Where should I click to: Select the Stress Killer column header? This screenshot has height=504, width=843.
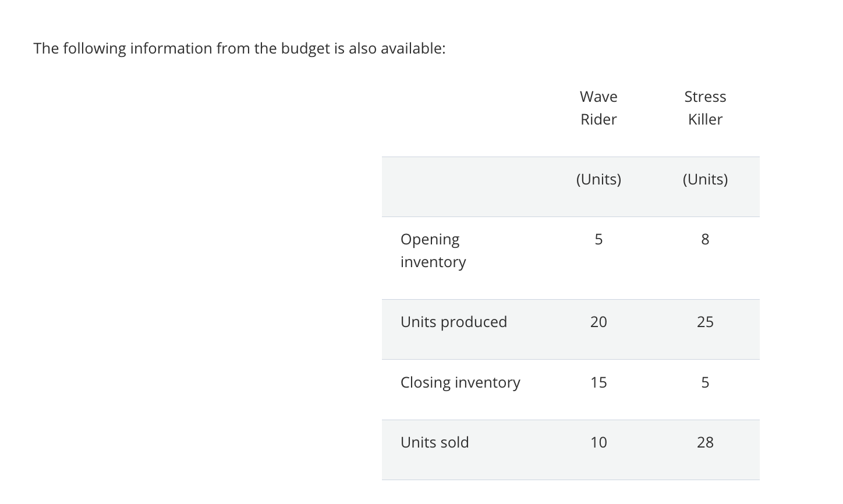coord(705,108)
